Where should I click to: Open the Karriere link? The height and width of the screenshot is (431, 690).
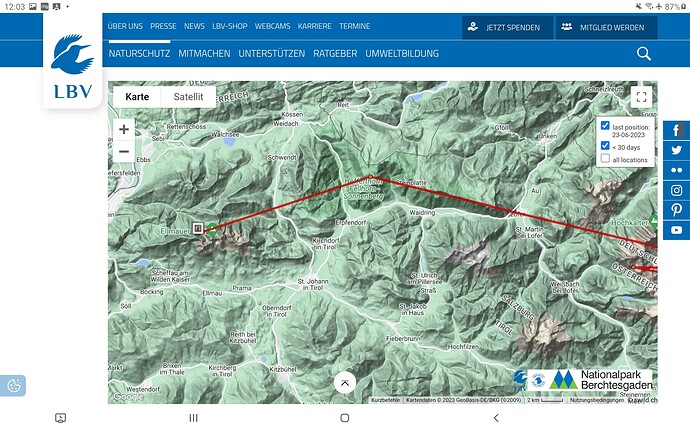coord(315,26)
